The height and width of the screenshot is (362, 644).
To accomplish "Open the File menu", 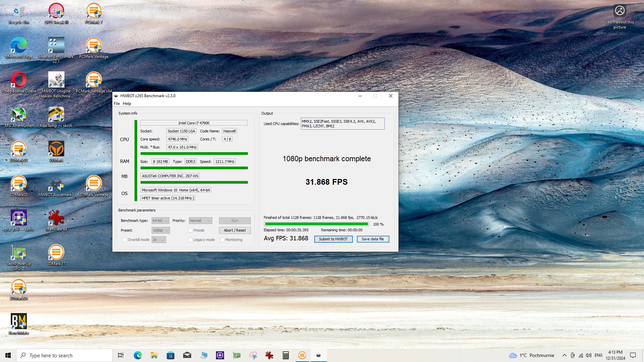I will click(117, 104).
